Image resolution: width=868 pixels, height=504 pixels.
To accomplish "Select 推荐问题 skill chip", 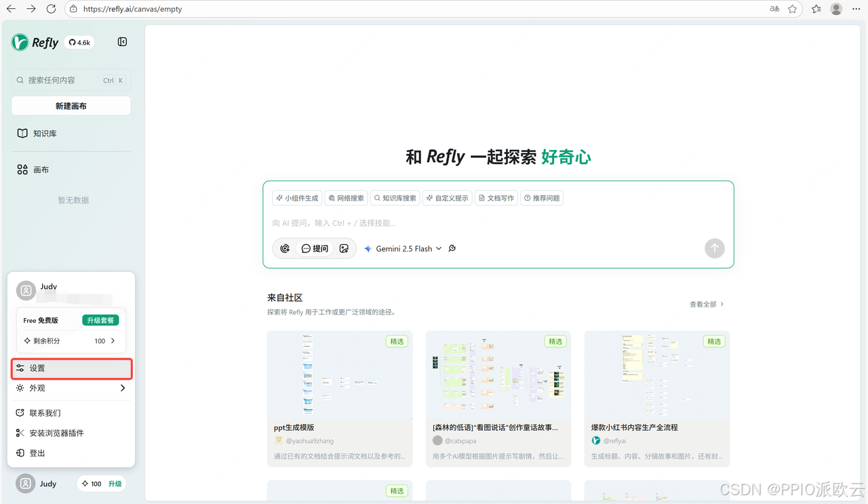I will (542, 198).
